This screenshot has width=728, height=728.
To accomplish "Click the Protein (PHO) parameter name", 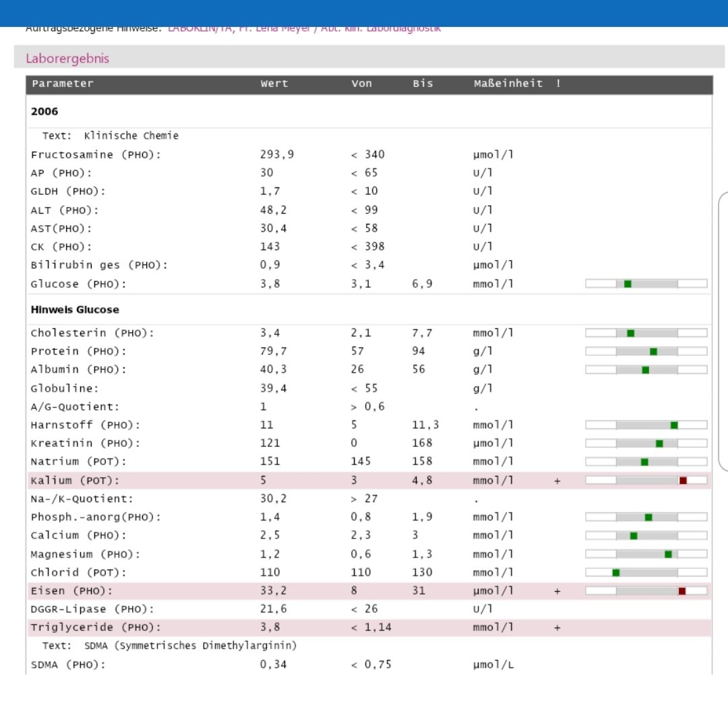I will pyautogui.click(x=78, y=351).
